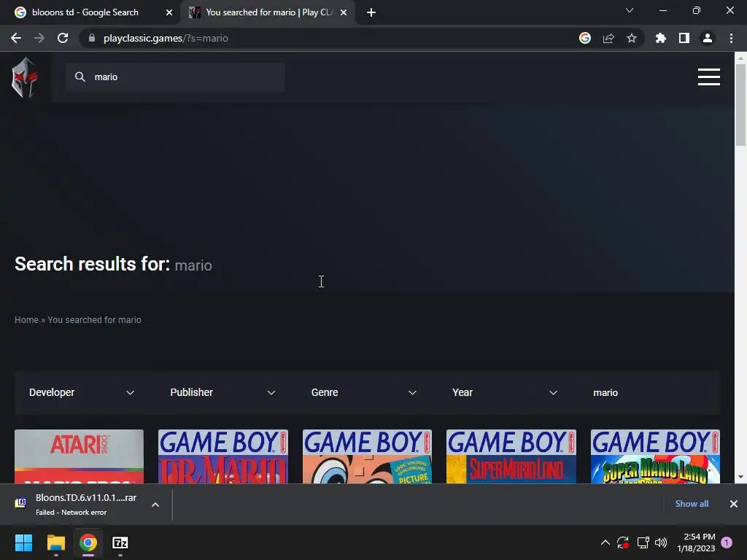The image size is (747, 560).
Task: Click the mario filter text field
Action: 650,392
